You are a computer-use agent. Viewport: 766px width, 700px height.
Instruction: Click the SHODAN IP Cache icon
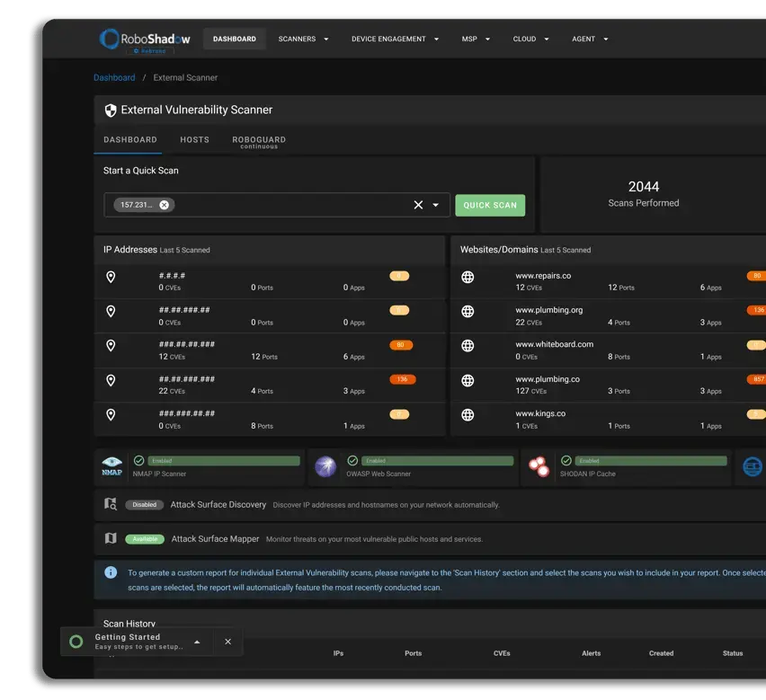tap(540, 465)
